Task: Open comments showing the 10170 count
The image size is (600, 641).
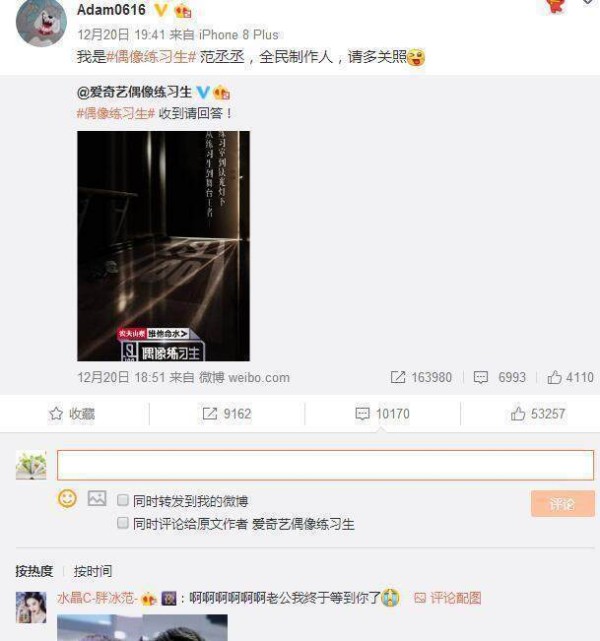Action: pyautogui.click(x=382, y=414)
